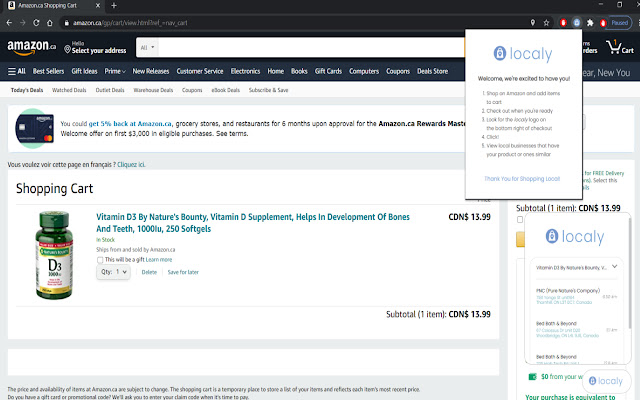The width and height of the screenshot is (640, 400).
Task: Open Best Sellers in navigation bar
Action: [x=48, y=71]
